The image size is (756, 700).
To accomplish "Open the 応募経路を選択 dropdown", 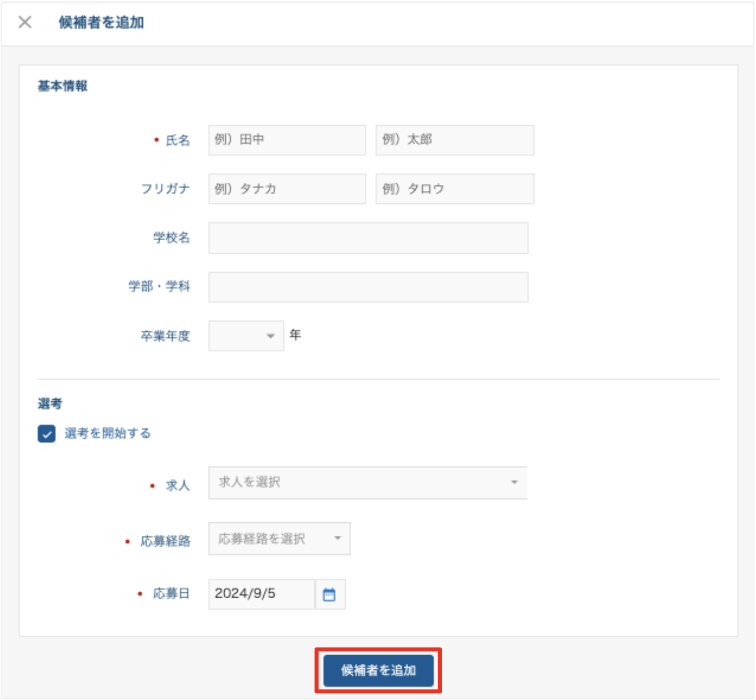I will click(x=279, y=539).
